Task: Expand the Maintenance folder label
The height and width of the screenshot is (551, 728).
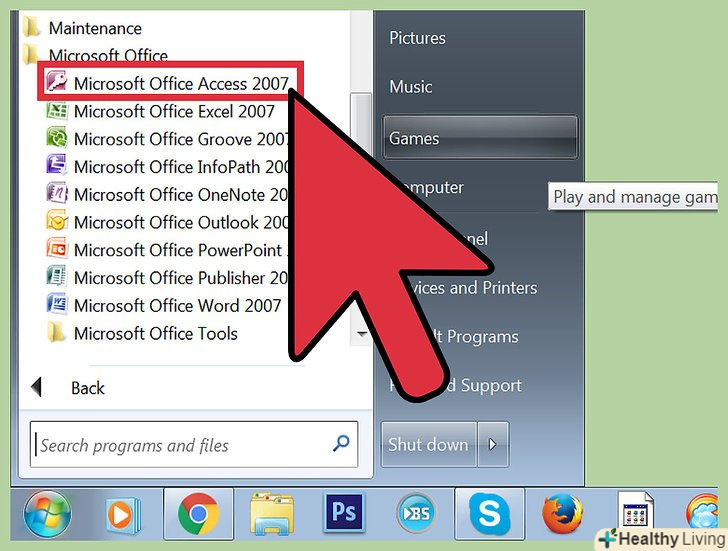Action: coord(95,28)
